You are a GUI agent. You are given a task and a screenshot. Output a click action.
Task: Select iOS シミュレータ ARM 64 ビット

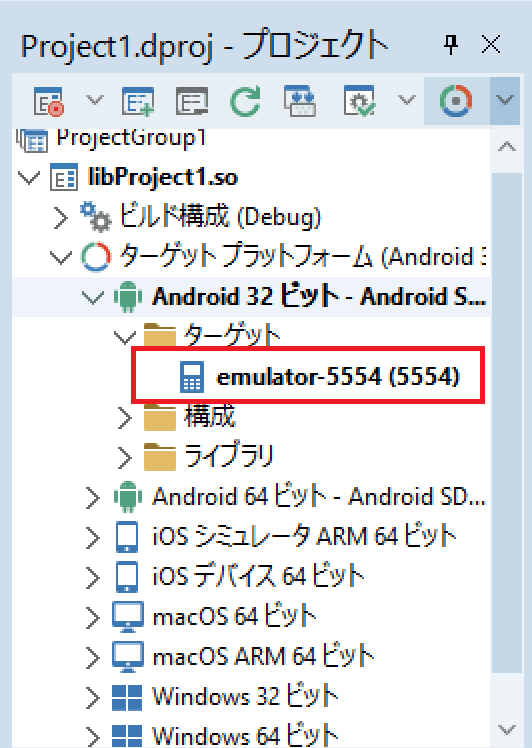[304, 536]
